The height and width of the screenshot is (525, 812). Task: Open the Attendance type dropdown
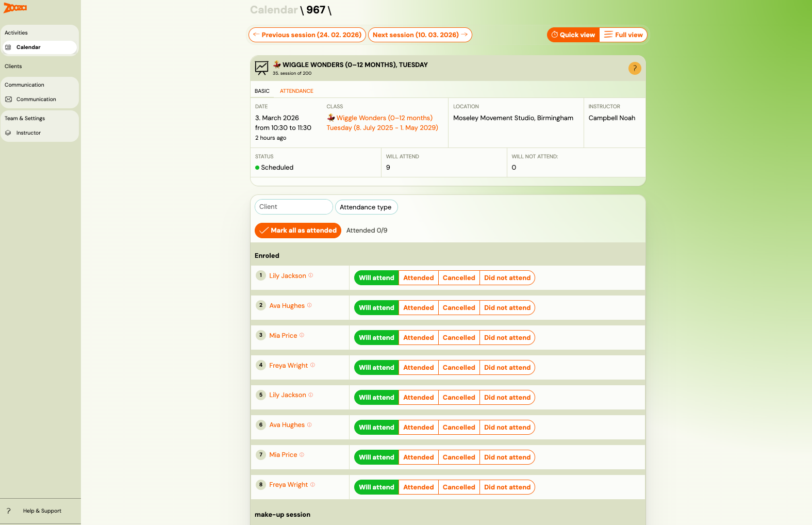(367, 207)
